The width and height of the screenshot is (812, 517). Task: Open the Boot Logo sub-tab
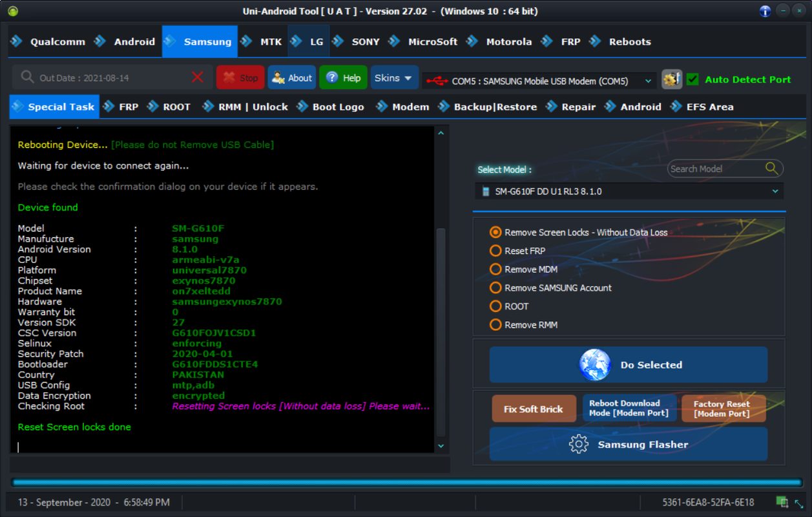[331, 107]
